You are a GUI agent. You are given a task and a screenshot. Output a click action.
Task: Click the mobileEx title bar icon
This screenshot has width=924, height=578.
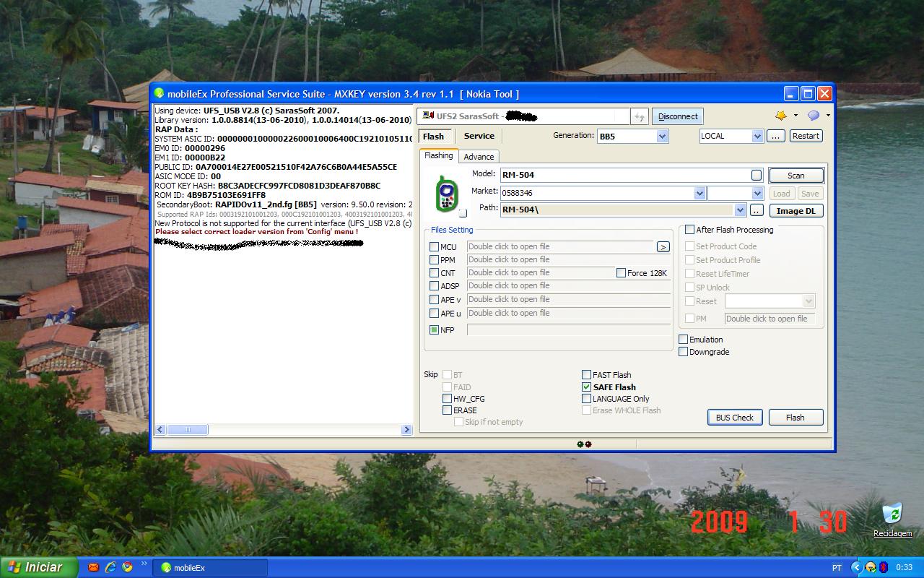pyautogui.click(x=159, y=94)
